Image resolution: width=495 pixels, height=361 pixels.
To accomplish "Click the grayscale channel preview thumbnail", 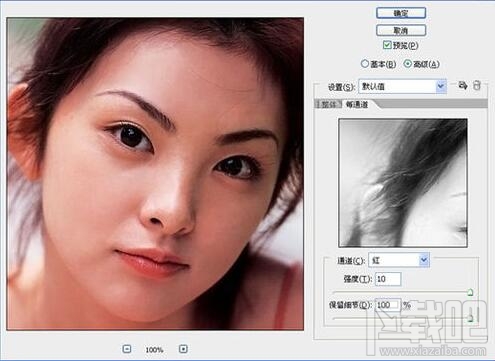I will click(x=403, y=183).
